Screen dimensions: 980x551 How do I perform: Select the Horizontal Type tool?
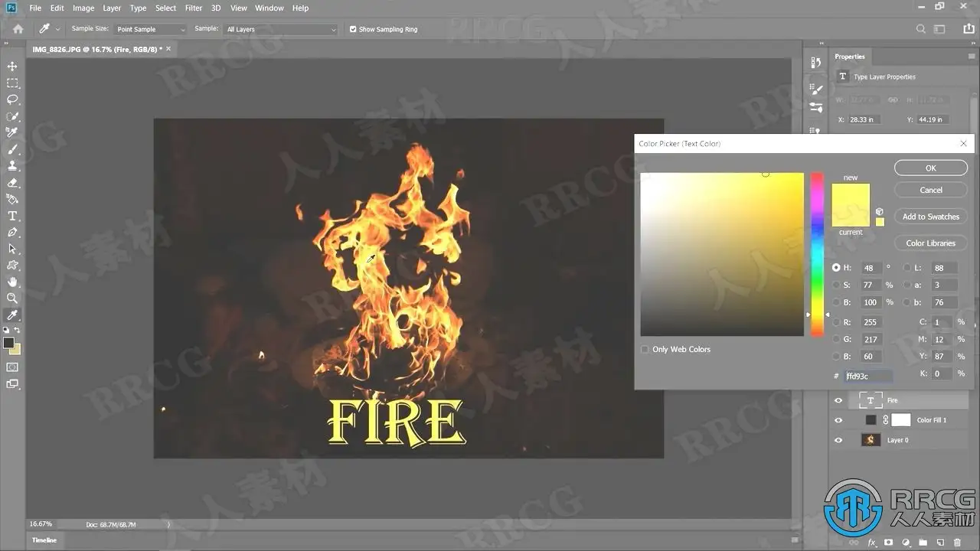pos(12,216)
